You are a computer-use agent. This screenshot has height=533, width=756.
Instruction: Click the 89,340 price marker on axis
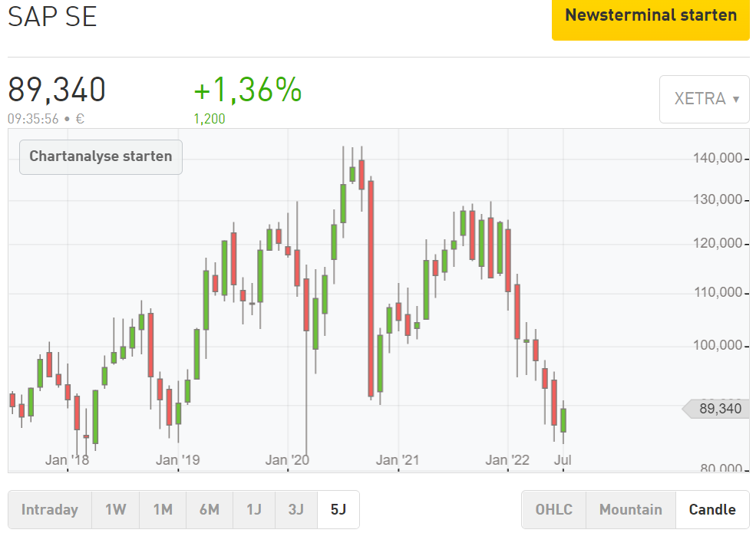click(715, 409)
